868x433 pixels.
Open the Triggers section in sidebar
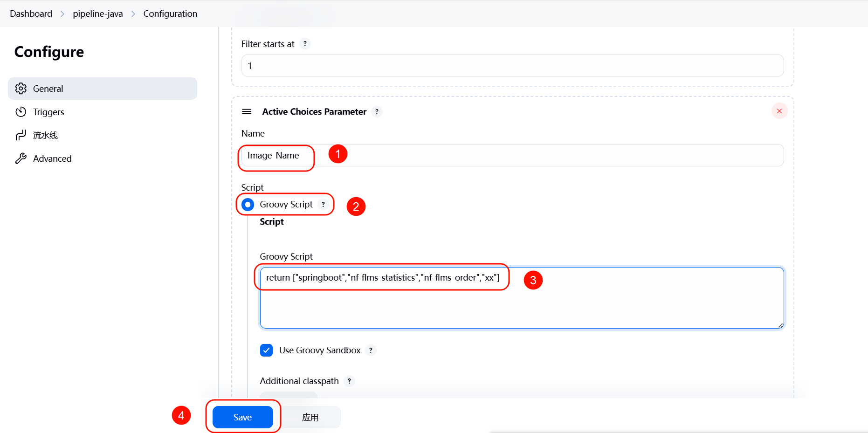[48, 112]
